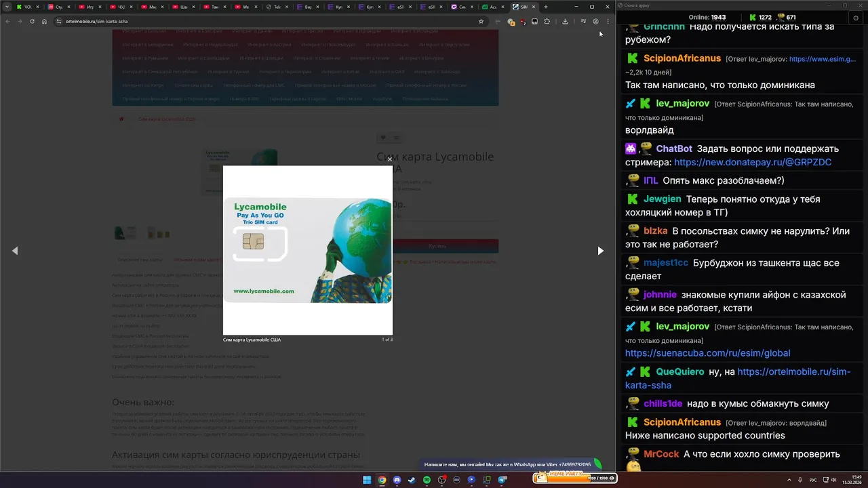Viewport: 868px width, 488px height.
Task: Expand the hidden system tray icons
Action: 789,480
